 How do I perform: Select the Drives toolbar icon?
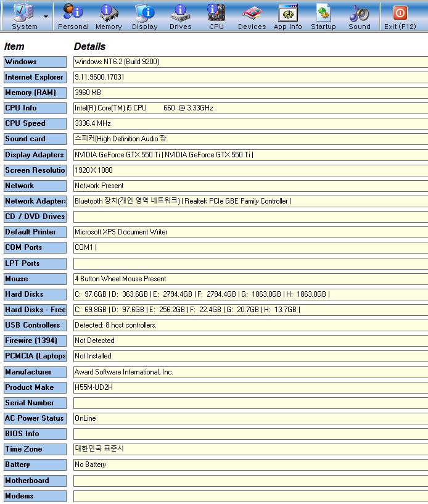click(180, 14)
